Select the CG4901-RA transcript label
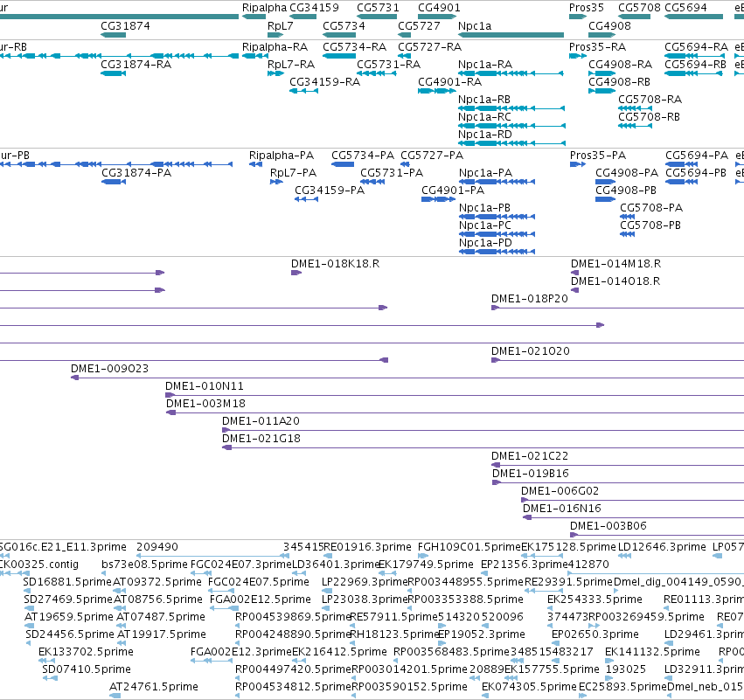This screenshot has width=744, height=700. (450, 81)
